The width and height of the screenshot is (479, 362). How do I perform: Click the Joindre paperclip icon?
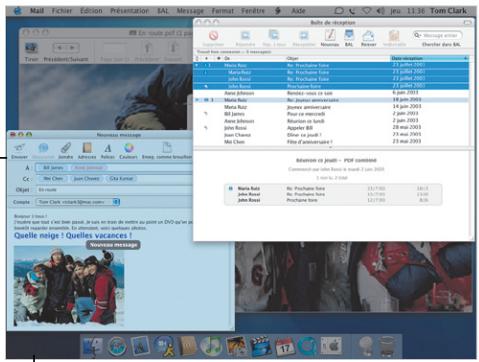click(66, 147)
